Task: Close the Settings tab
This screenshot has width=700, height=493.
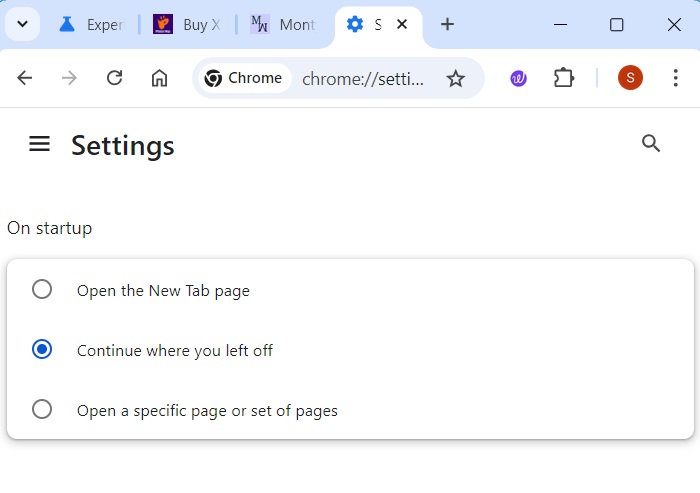Action: click(x=402, y=24)
